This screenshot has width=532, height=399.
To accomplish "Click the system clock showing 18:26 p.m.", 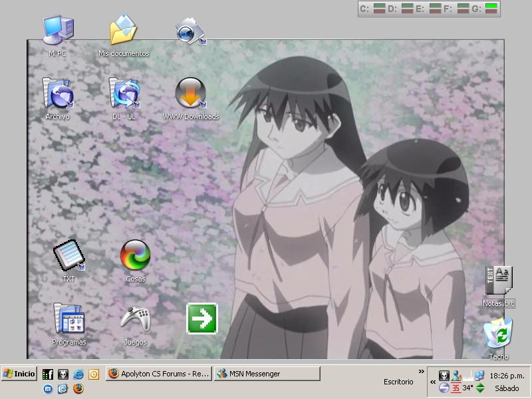I will (507, 376).
